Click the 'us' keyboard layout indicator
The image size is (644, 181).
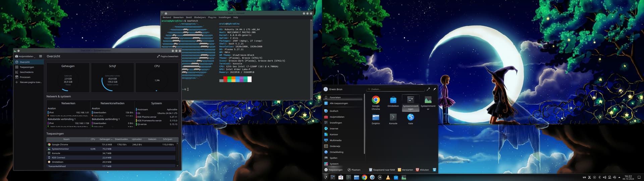click(x=584, y=177)
